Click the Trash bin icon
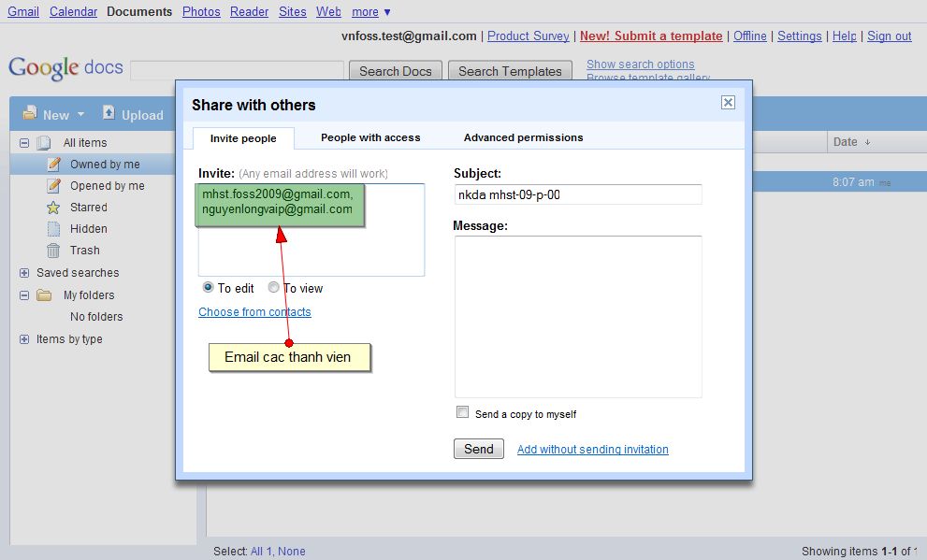Image resolution: width=927 pixels, height=560 pixels. (x=53, y=251)
